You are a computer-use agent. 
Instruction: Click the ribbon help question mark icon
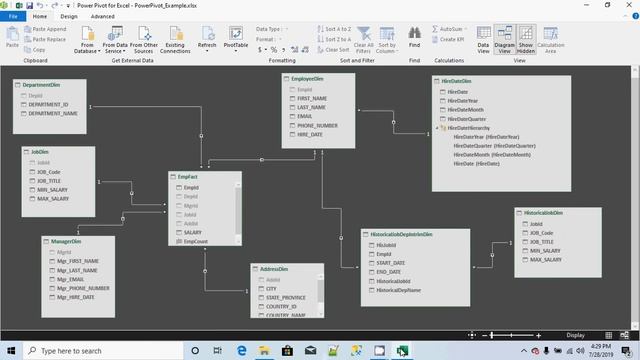(x=636, y=16)
